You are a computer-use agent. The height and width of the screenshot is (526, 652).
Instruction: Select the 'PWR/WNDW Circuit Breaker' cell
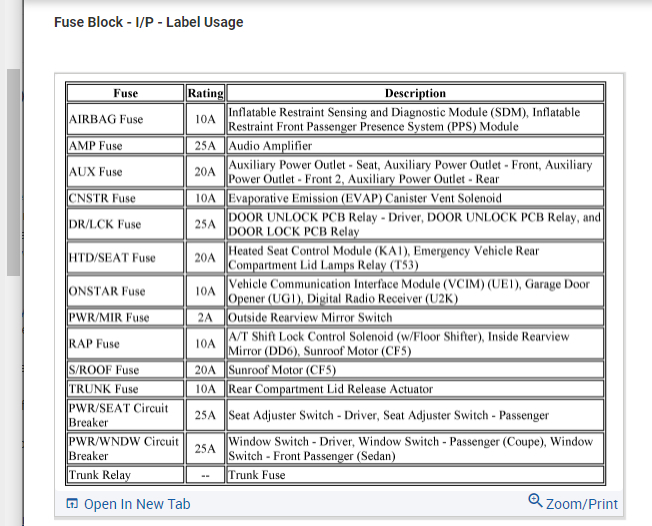click(125, 449)
